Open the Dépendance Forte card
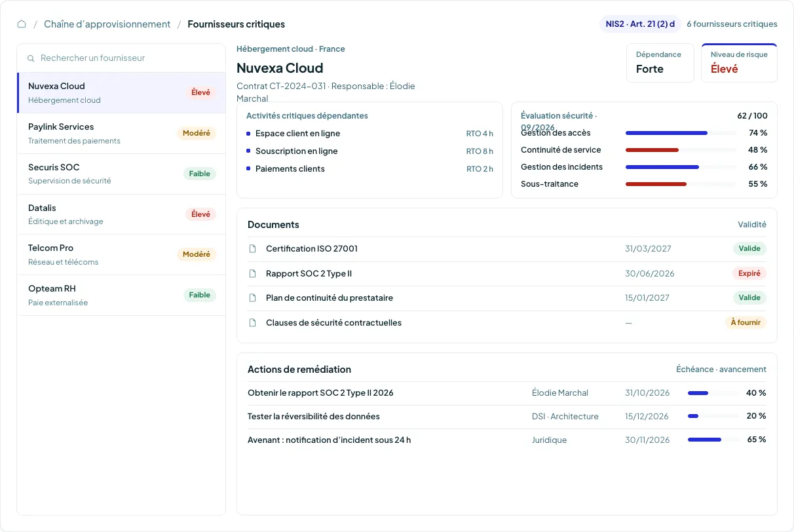Viewport: 794px width, 532px height. pyautogui.click(x=660, y=63)
